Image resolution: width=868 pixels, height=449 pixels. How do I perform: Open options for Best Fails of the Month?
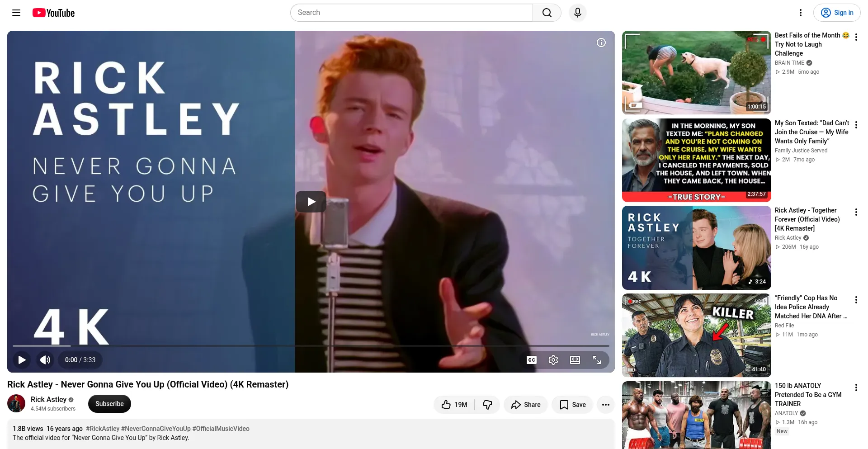pos(856,37)
